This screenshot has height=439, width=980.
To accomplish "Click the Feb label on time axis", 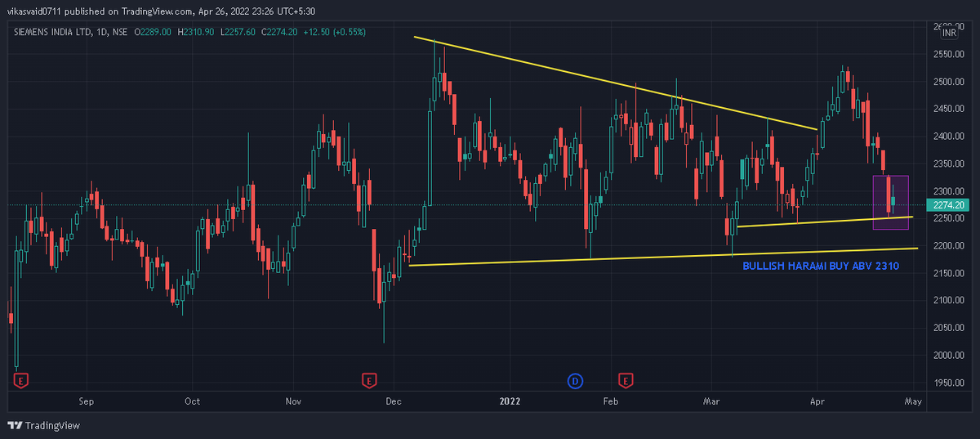I will tap(609, 401).
